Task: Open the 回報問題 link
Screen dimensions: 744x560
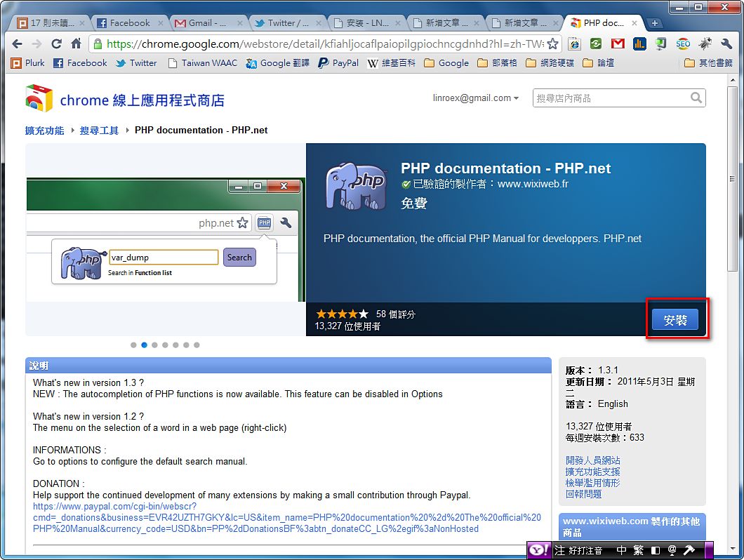Action: (584, 494)
